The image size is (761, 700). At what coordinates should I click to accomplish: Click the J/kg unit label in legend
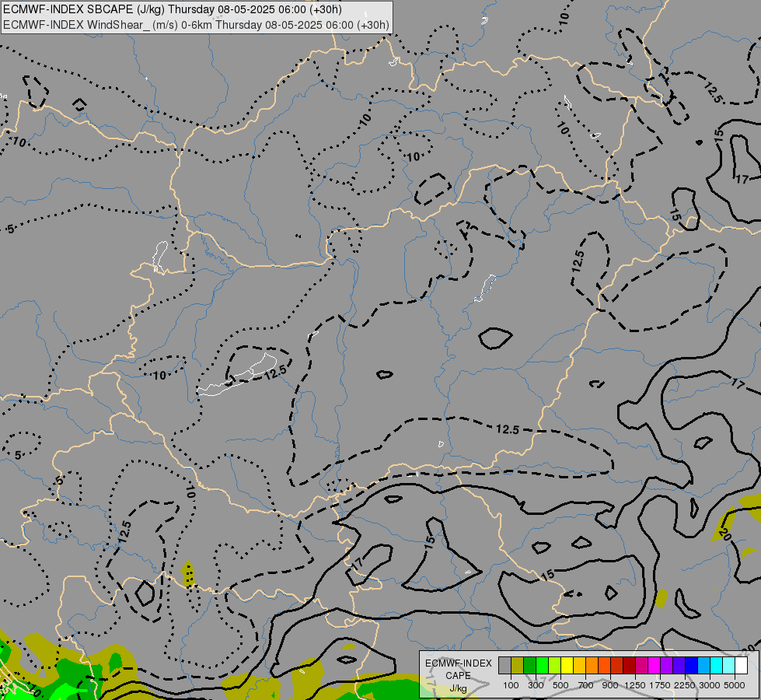pyautogui.click(x=458, y=689)
